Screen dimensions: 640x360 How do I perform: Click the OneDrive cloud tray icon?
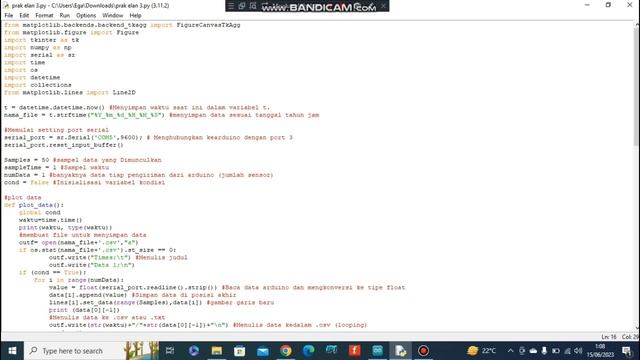533,351
